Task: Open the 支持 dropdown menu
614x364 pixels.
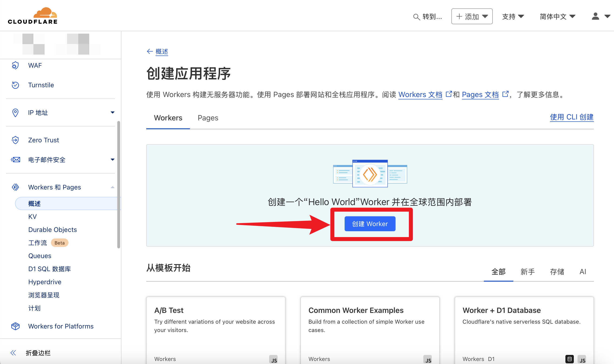Action: [x=513, y=16]
